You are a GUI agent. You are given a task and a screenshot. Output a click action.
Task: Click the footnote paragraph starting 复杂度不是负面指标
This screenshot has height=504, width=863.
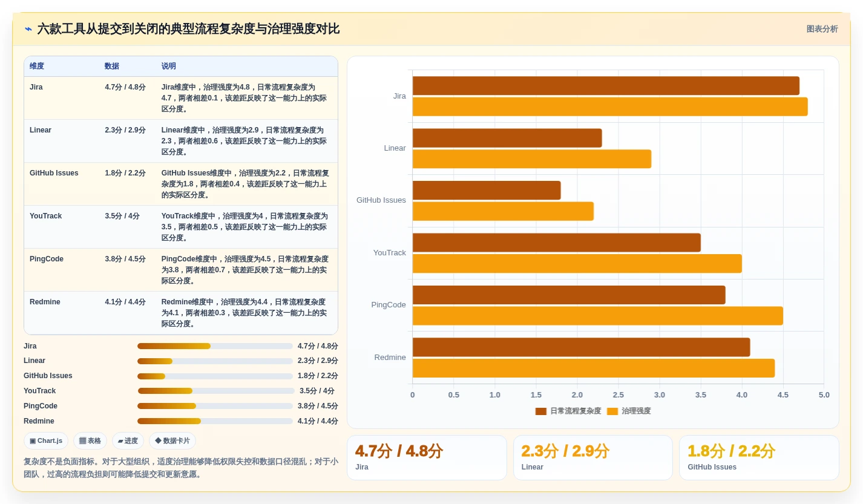point(181,468)
